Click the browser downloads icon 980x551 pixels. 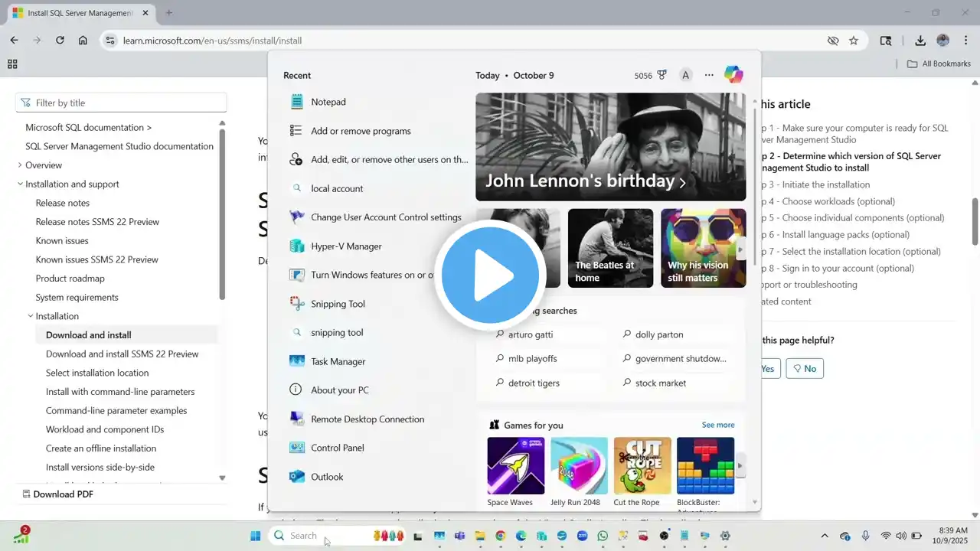[920, 41]
